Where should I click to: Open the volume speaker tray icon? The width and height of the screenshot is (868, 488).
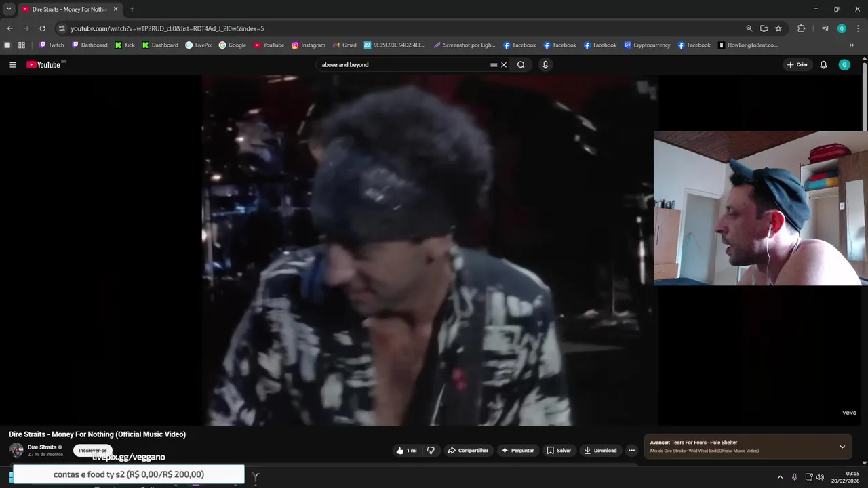pos(820,477)
